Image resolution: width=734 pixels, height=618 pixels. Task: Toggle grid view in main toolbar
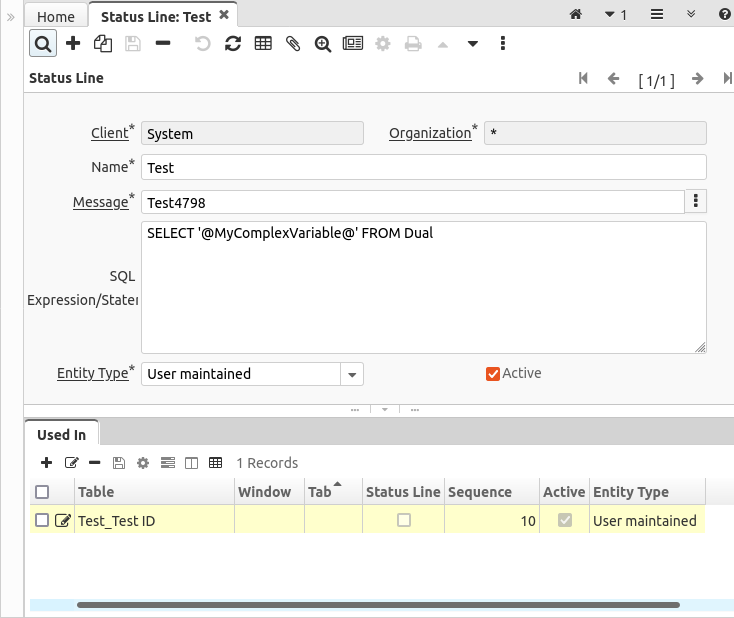263,44
